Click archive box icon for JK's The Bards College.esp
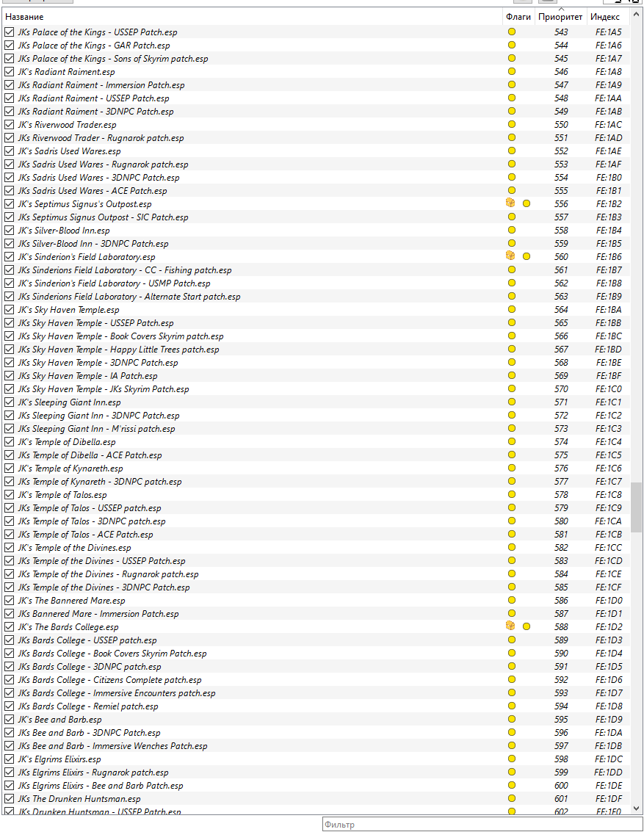 [x=510, y=626]
